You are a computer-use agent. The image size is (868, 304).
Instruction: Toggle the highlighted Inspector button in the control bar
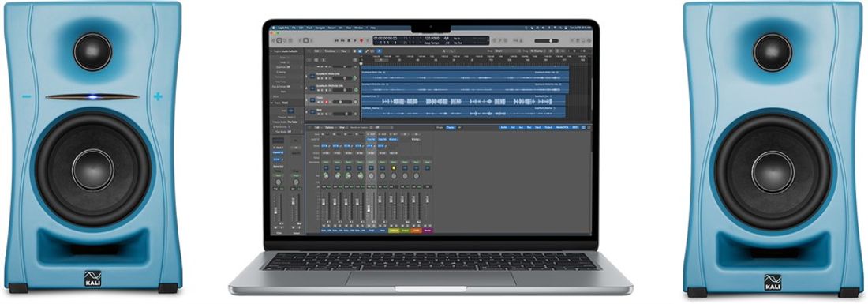point(279,40)
